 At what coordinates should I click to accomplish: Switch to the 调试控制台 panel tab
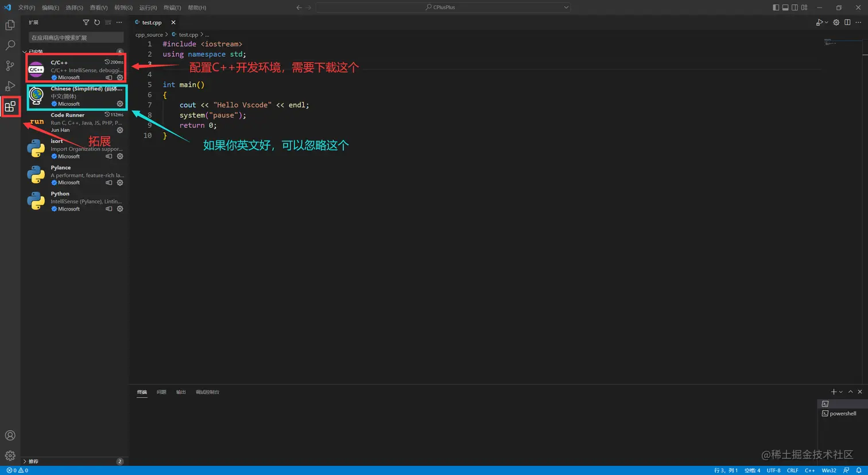coord(207,392)
